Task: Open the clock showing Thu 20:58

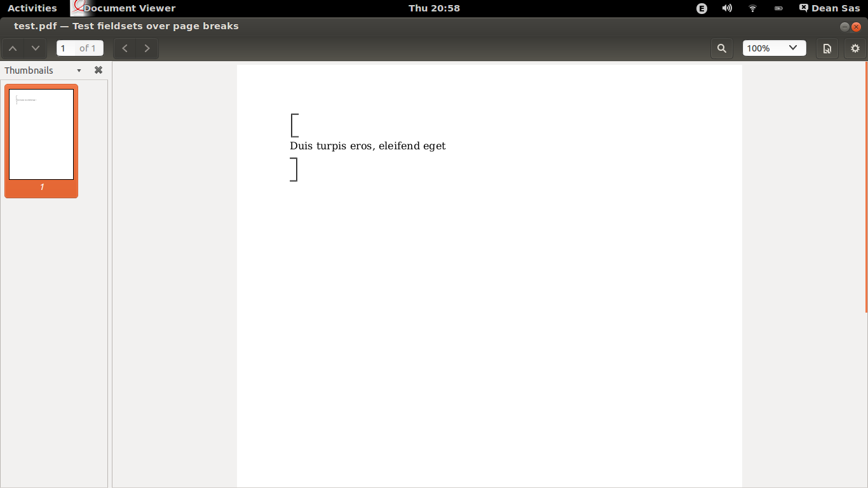Action: pyautogui.click(x=434, y=8)
